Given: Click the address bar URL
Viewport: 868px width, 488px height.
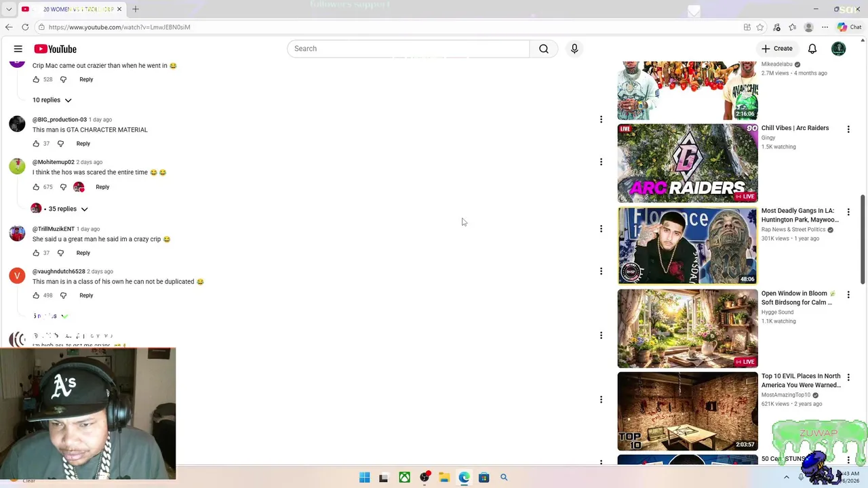Looking at the screenshot, I should pyautogui.click(x=119, y=27).
